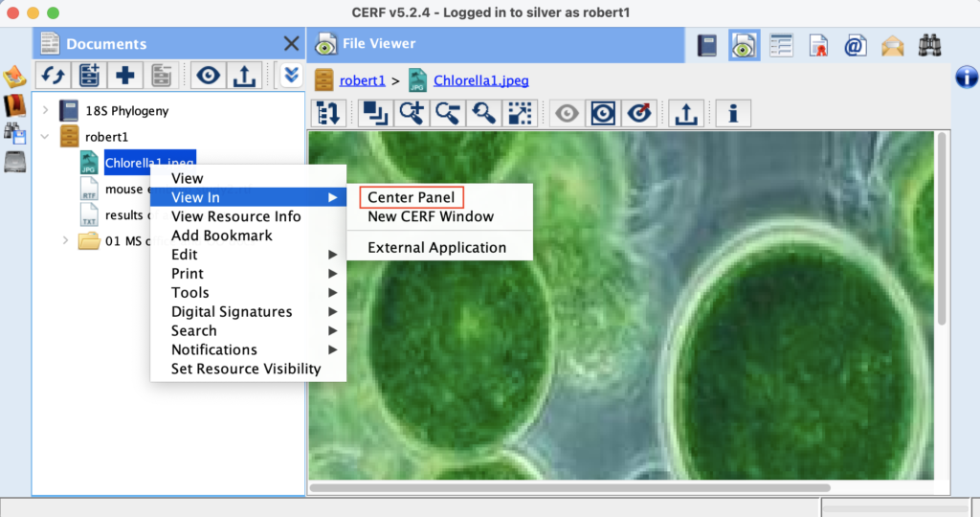The width and height of the screenshot is (980, 517).
Task: Expand the 18S Phylogeny tree node
Action: click(x=45, y=111)
